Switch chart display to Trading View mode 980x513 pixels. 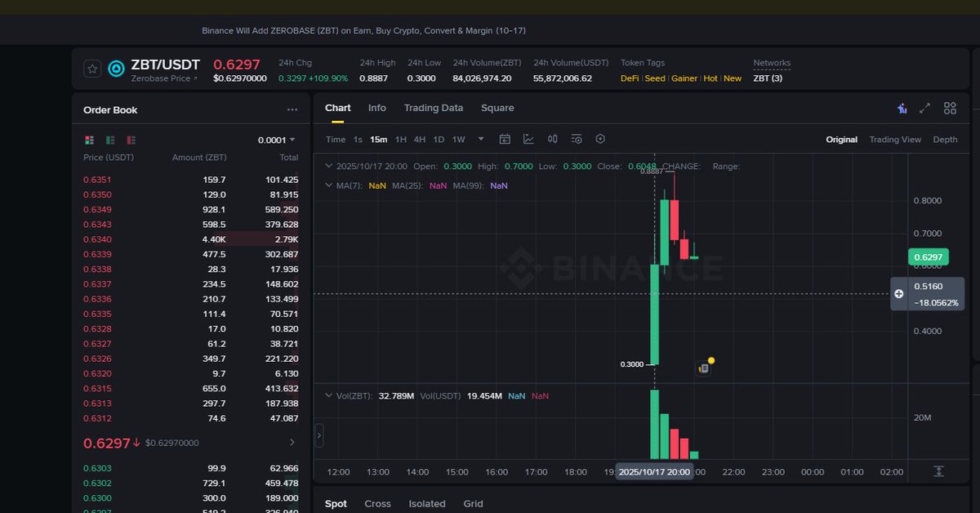coord(895,139)
